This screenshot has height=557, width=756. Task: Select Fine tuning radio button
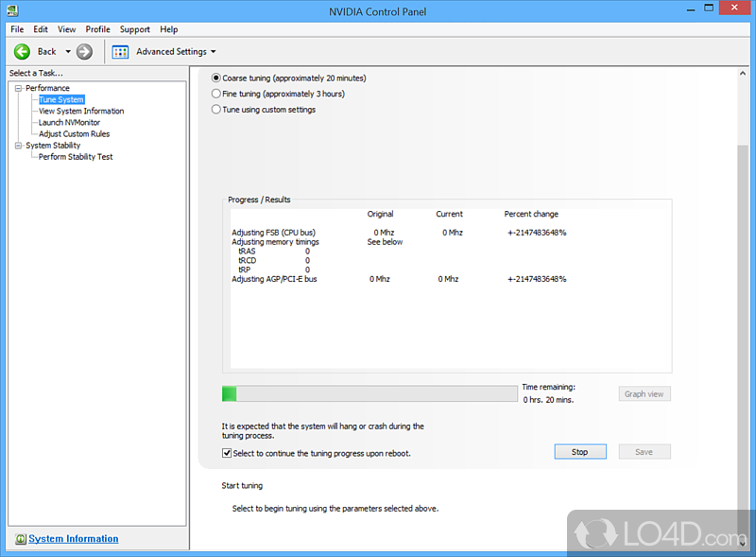(216, 94)
